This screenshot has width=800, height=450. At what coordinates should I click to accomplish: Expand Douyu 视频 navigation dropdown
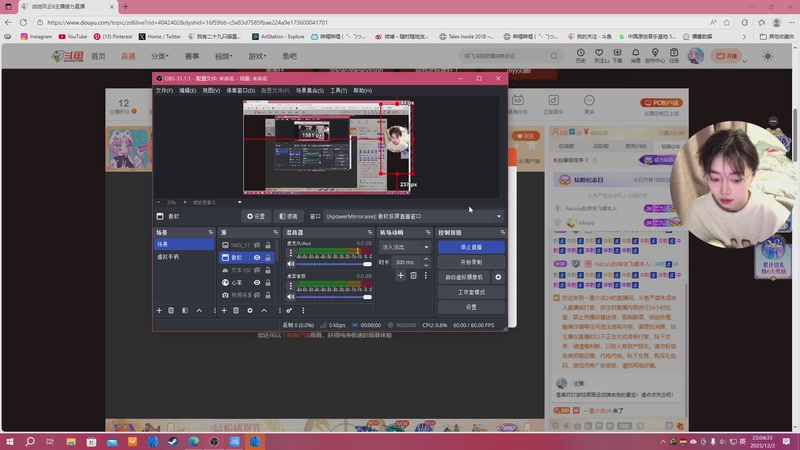(223, 56)
